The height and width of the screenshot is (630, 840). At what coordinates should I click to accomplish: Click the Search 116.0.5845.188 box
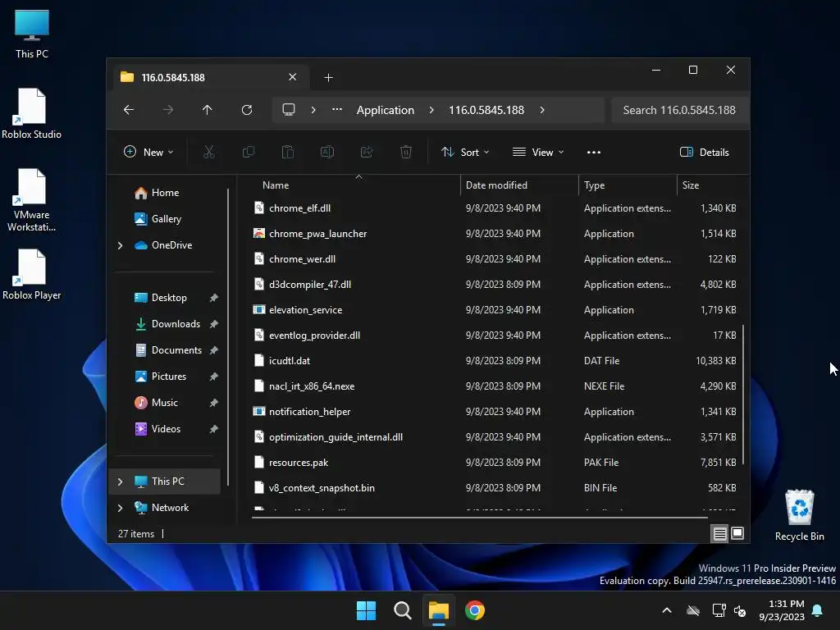679,110
